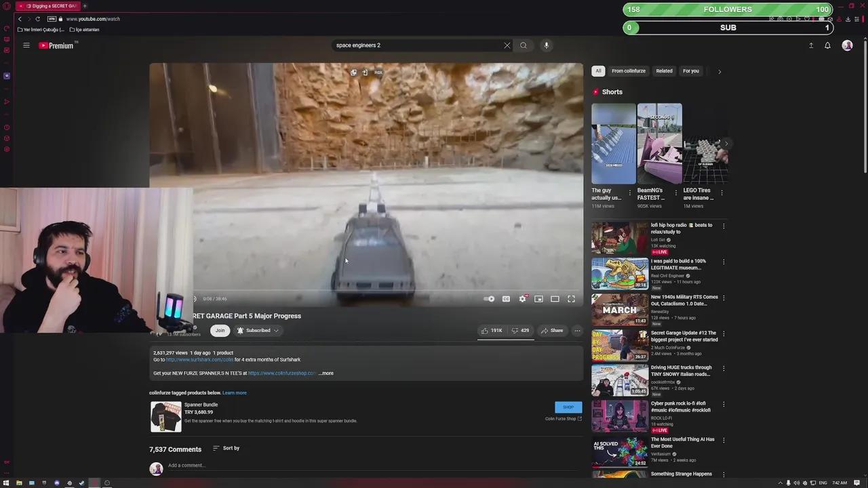
Task: Open the BeamNG's FASTEST Shorts thumbnail
Action: (659, 144)
